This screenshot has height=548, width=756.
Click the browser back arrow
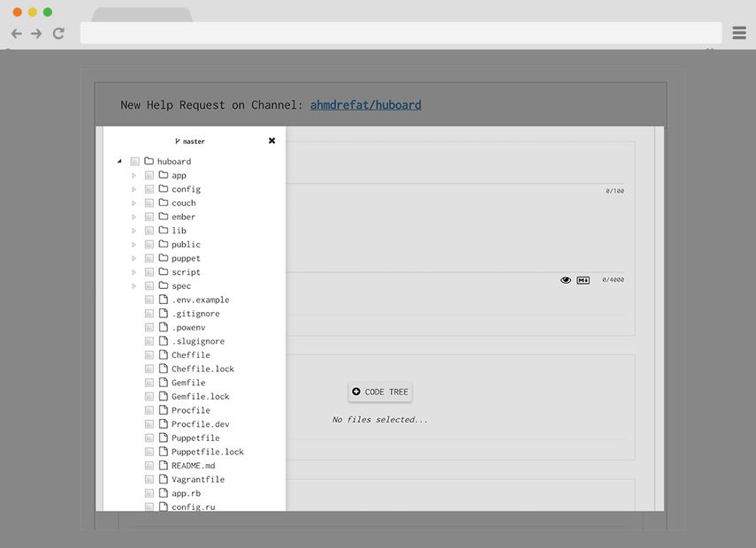coord(17,34)
